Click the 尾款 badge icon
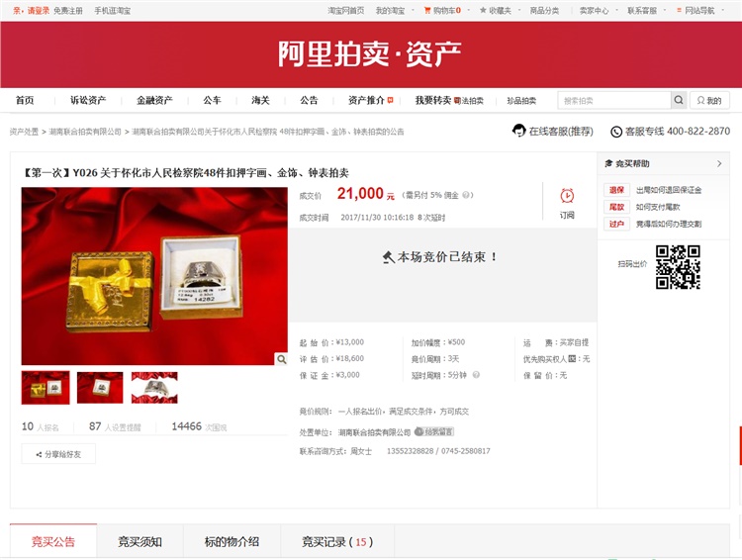Viewport: 742px width, 560px height. (616, 207)
